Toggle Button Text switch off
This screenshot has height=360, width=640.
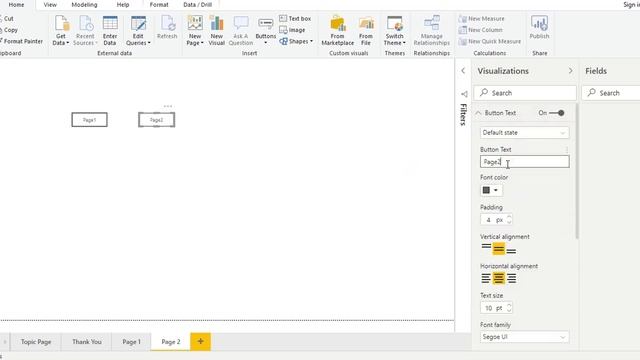pos(557,113)
